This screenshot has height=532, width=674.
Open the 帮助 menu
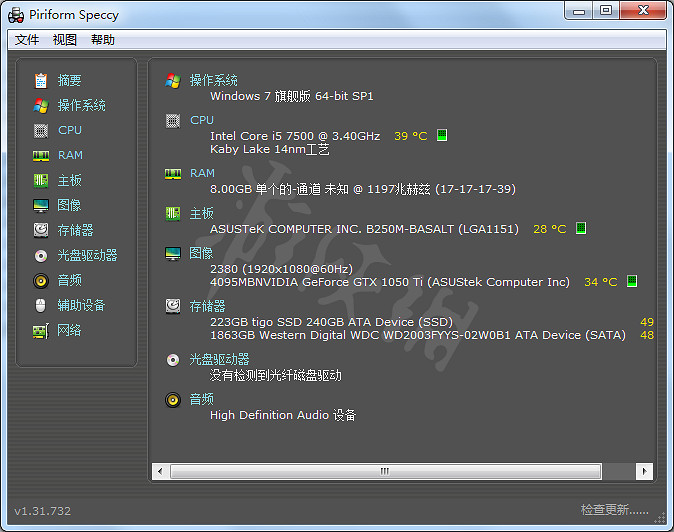tap(103, 40)
